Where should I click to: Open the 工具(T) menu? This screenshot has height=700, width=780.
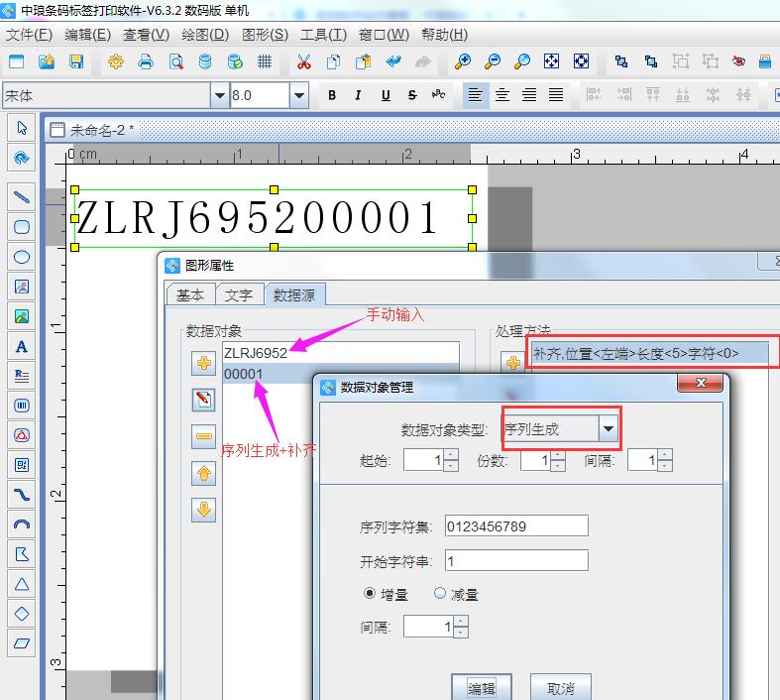coord(323,35)
